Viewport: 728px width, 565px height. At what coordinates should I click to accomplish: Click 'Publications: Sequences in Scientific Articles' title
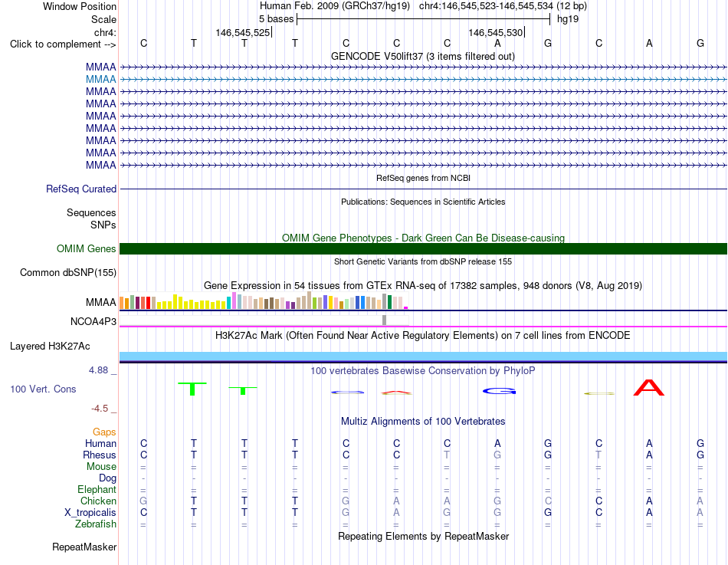423,202
